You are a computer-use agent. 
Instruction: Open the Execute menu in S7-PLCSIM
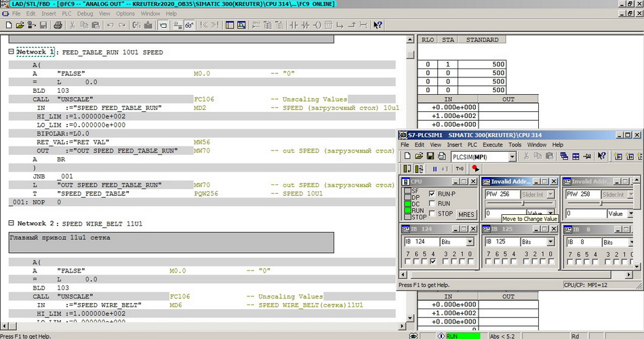[492, 144]
